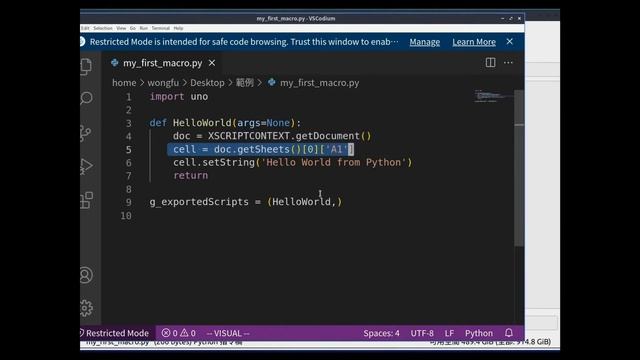Click the Learn More link

point(474,42)
